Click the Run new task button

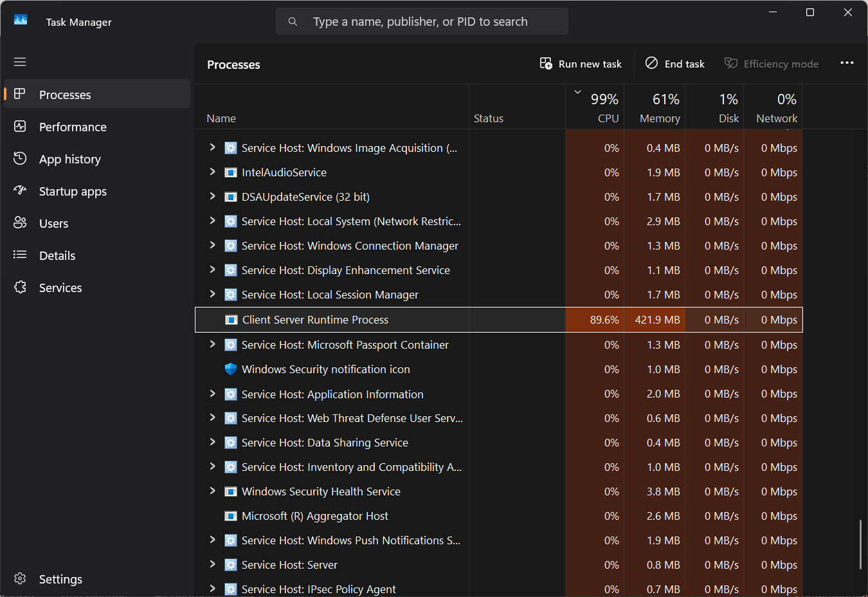point(581,64)
